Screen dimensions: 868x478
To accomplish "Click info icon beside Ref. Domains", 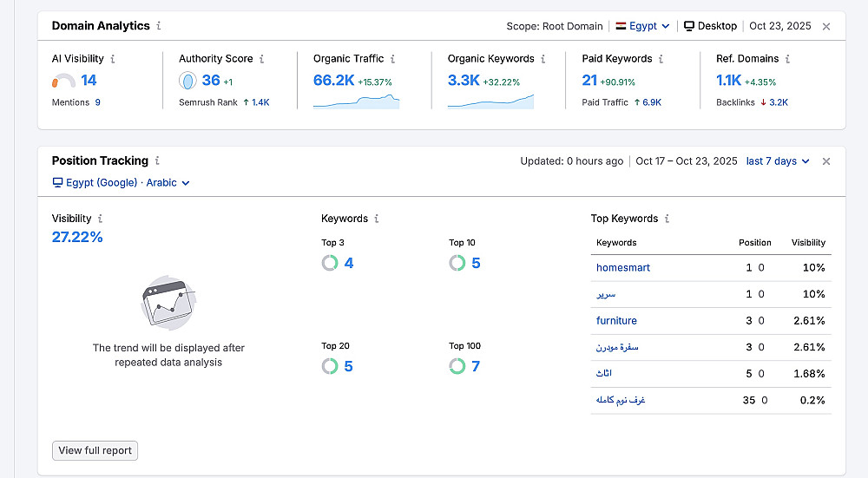I will point(787,59).
